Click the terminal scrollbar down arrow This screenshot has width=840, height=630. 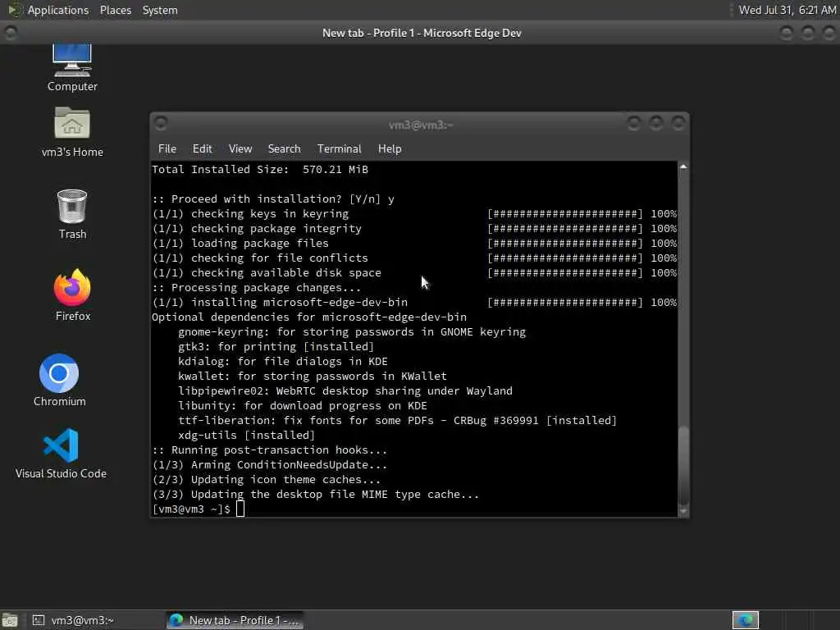point(683,511)
